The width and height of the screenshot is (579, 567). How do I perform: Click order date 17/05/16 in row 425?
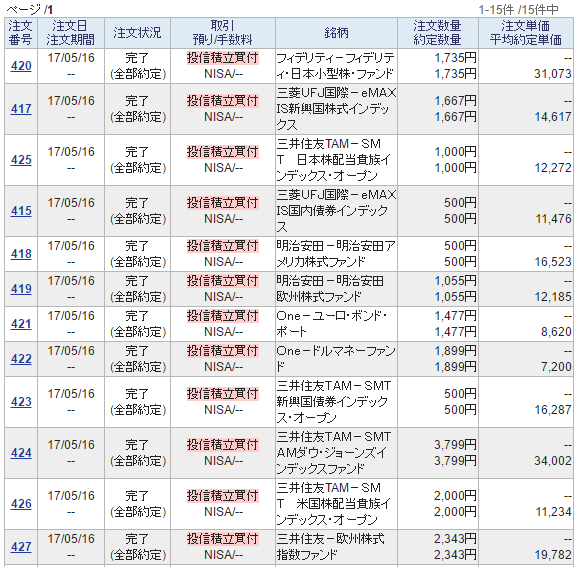coord(71,152)
